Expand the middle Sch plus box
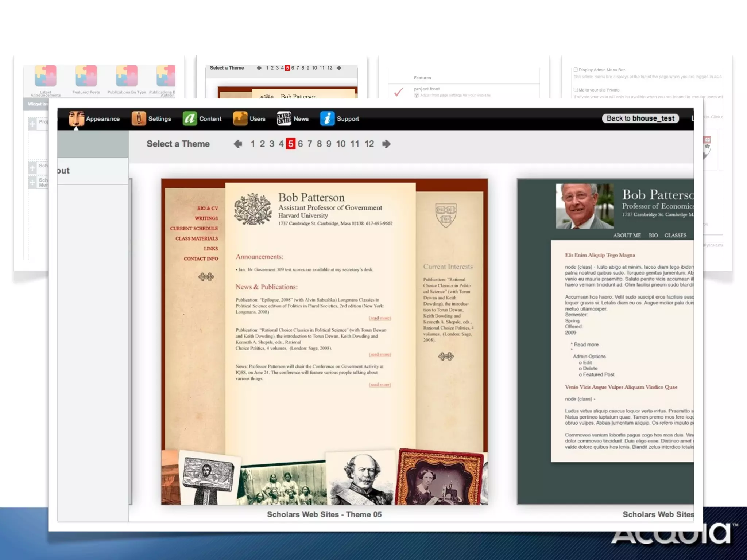The height and width of the screenshot is (560, 747). (x=32, y=168)
